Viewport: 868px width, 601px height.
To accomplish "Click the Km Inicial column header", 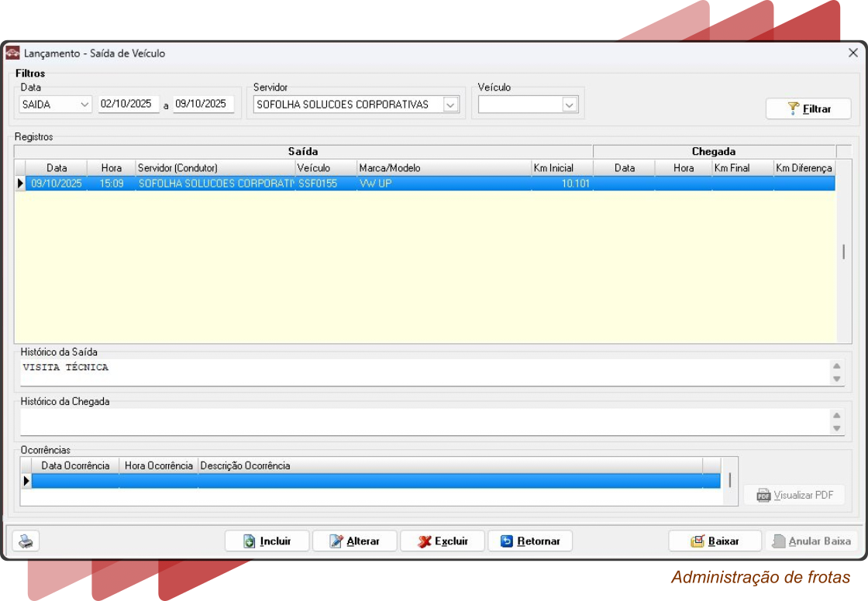I will [x=553, y=168].
